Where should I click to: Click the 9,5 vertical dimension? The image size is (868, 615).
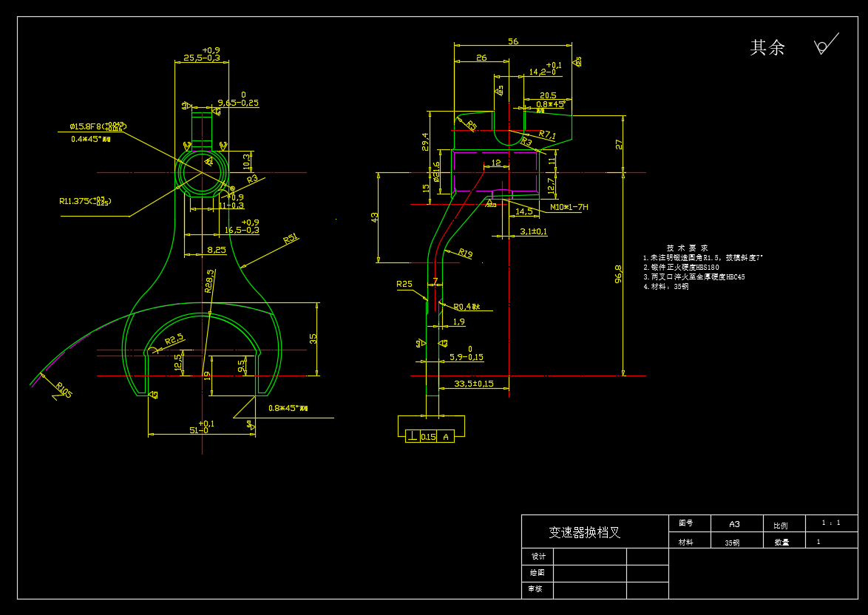click(x=241, y=367)
